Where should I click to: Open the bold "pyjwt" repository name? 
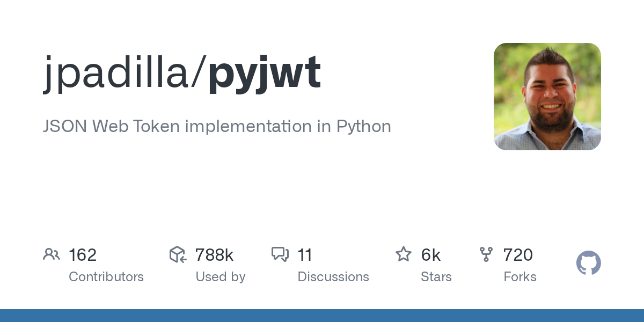(x=265, y=72)
